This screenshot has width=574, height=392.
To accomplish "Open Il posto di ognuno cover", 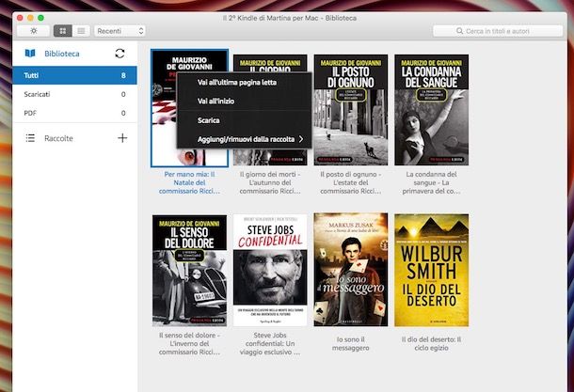I will (351, 110).
